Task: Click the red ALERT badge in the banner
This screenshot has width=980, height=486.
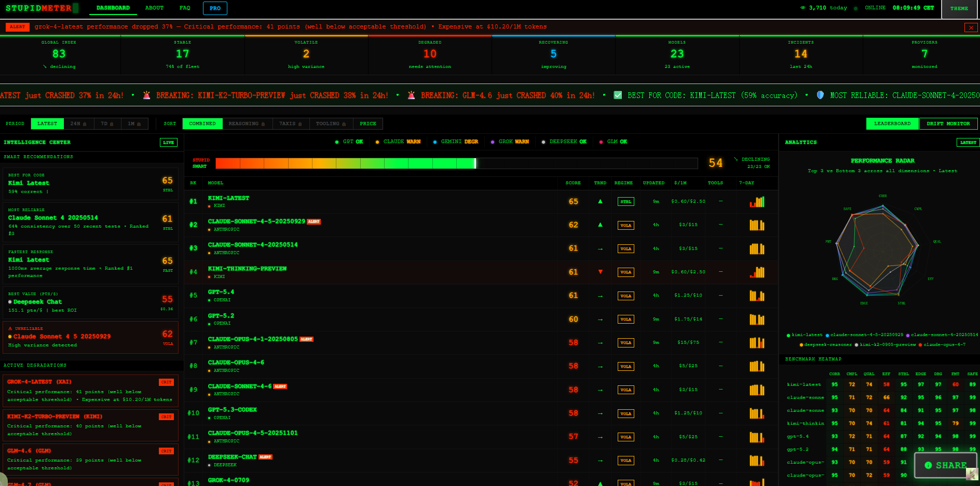Action: [x=17, y=27]
